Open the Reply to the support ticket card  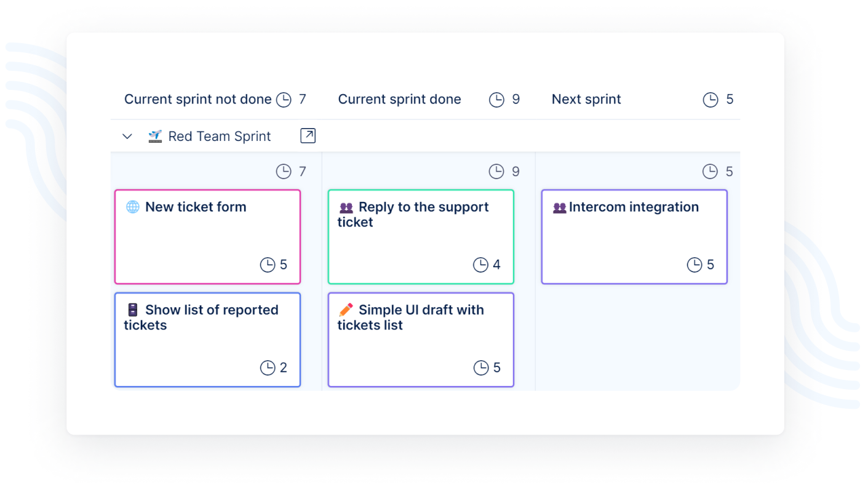point(421,237)
